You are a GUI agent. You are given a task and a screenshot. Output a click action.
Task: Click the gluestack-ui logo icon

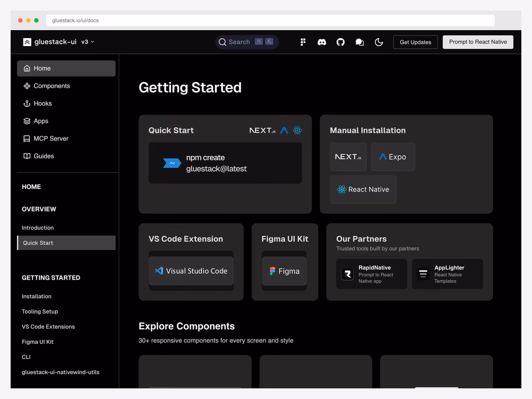[x=27, y=42]
